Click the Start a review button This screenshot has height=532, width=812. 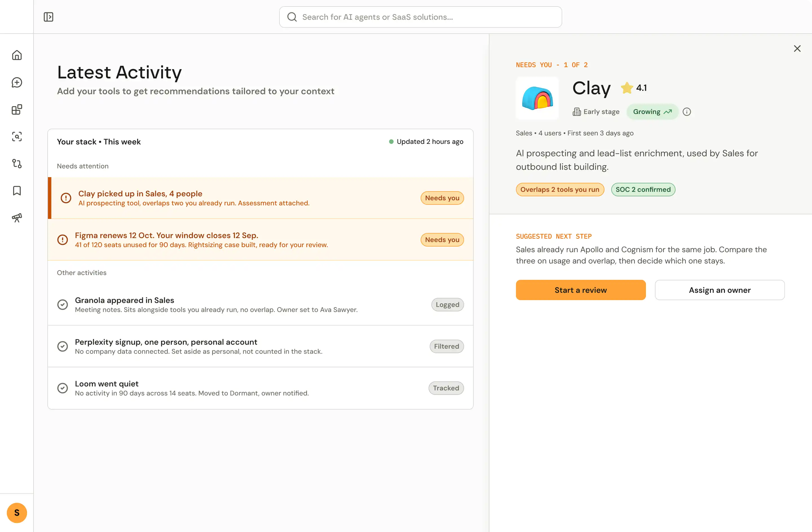point(580,290)
